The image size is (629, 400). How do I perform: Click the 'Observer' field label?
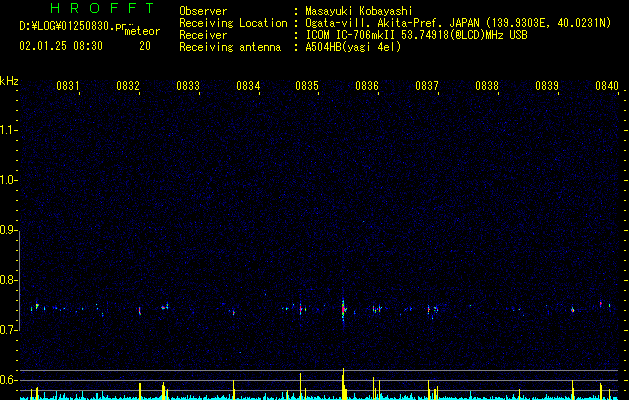pos(203,11)
